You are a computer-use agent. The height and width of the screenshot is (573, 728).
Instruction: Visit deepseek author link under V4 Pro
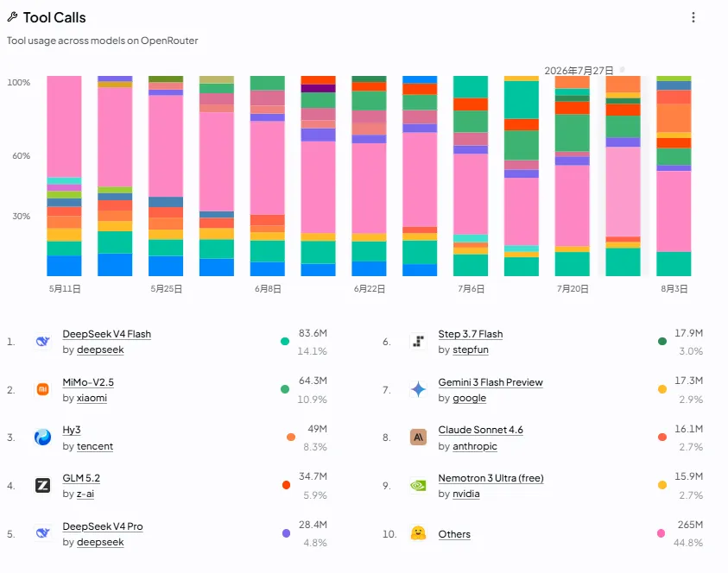coord(100,542)
